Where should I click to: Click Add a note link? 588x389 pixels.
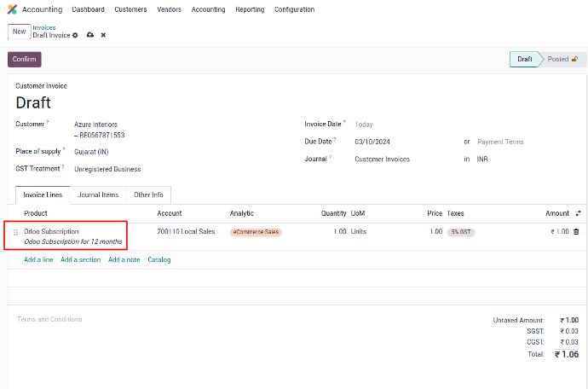124,260
